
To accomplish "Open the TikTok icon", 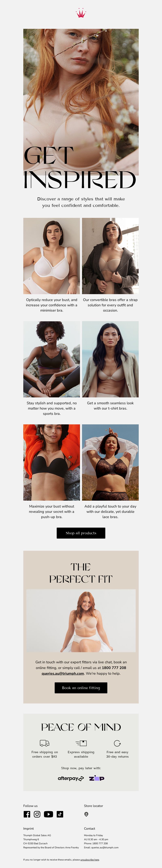I will click(60, 814).
